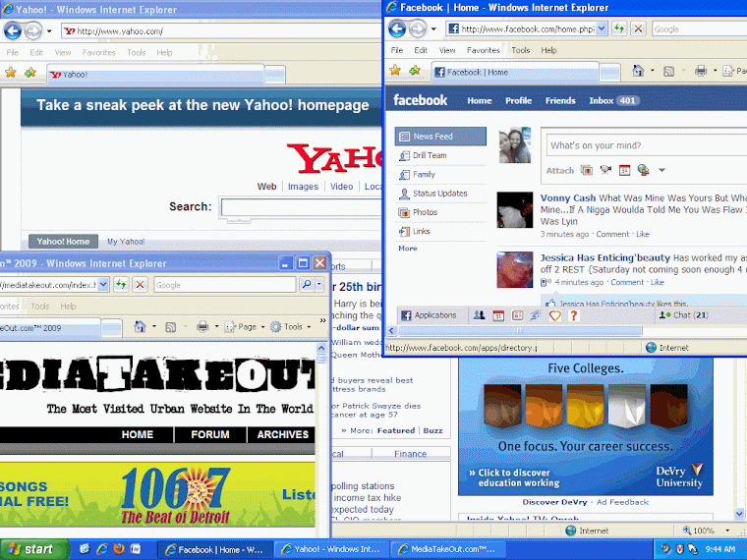
Task: Click Back button in Yahoo window
Action: (x=13, y=31)
